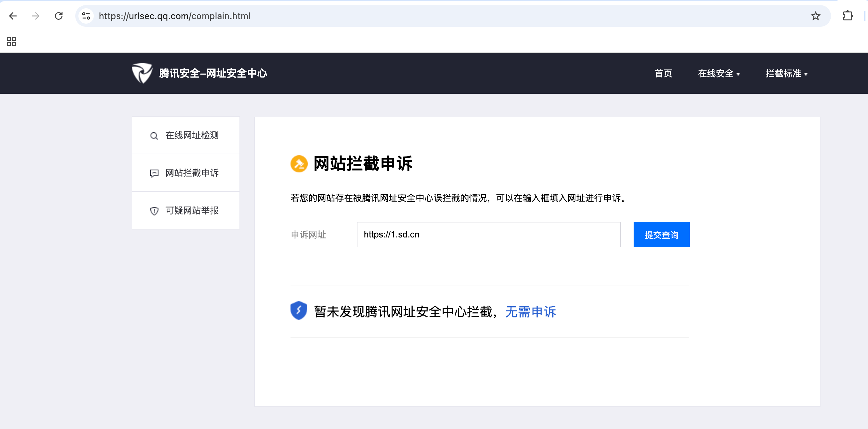Open site information icon in address bar

(86, 16)
